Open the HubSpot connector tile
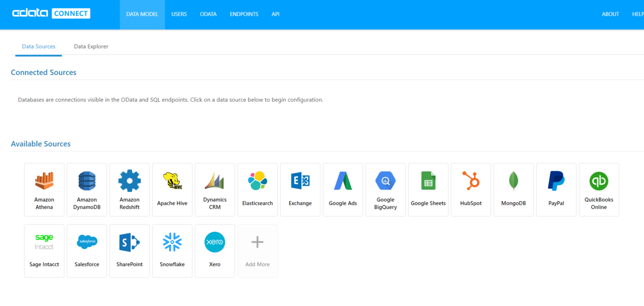This screenshot has width=644, height=306. 471,190
